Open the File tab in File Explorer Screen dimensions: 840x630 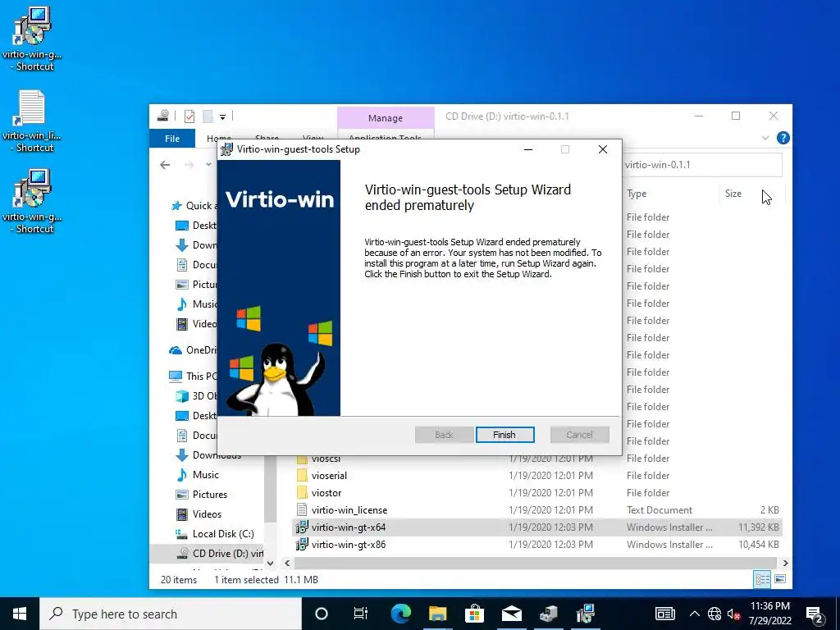coord(172,139)
